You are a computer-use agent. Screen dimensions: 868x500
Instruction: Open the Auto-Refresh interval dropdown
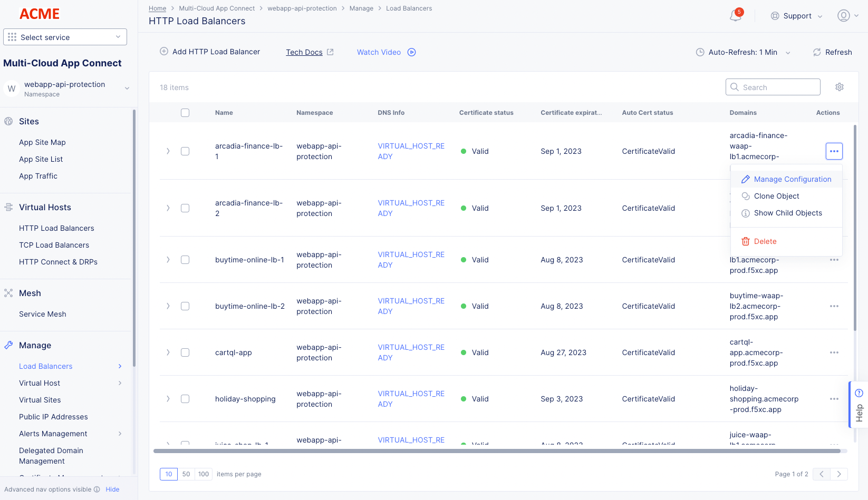tap(788, 52)
